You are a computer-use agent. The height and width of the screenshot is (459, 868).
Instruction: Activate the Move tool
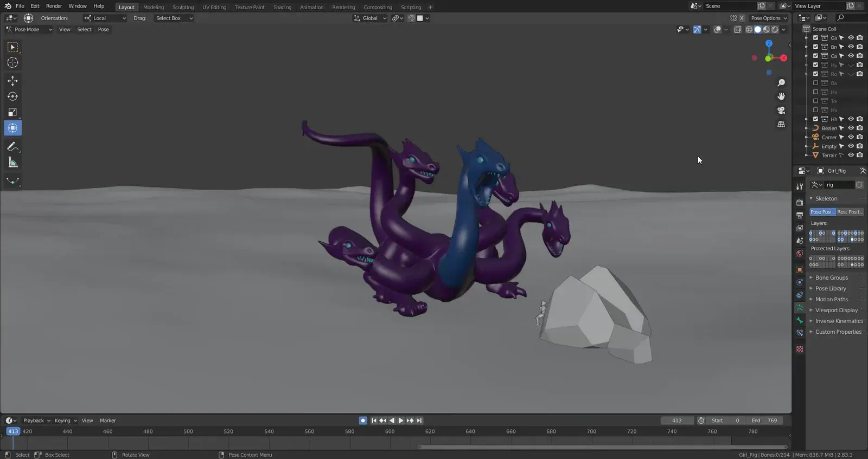[12, 81]
